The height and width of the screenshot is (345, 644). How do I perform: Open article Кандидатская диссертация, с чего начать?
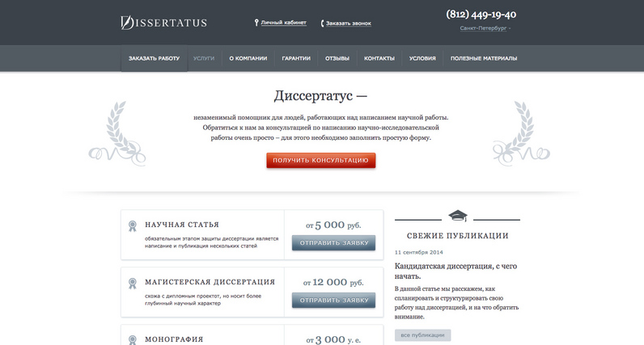pos(455,271)
